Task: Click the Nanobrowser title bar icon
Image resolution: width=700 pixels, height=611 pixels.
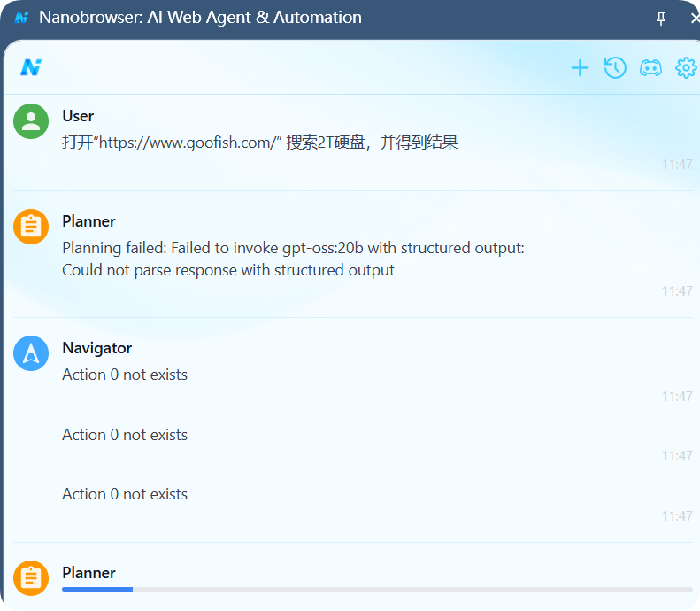Action: click(21, 18)
